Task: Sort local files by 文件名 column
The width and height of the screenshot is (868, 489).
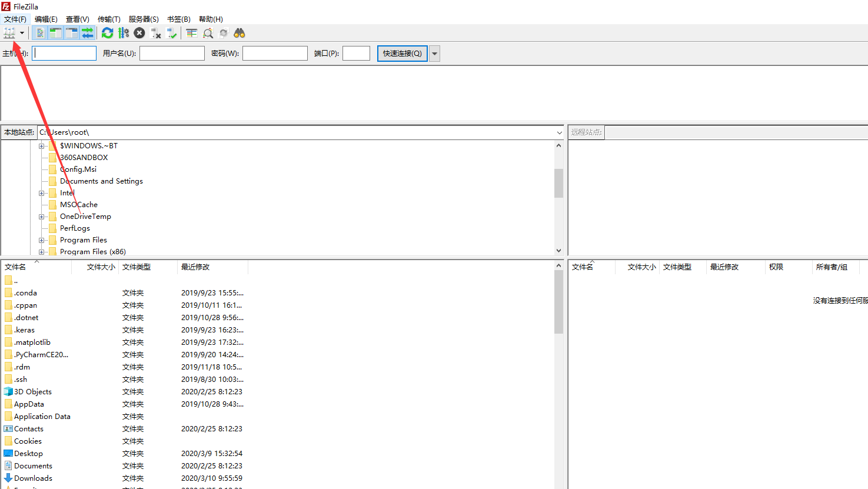Action: (x=36, y=267)
